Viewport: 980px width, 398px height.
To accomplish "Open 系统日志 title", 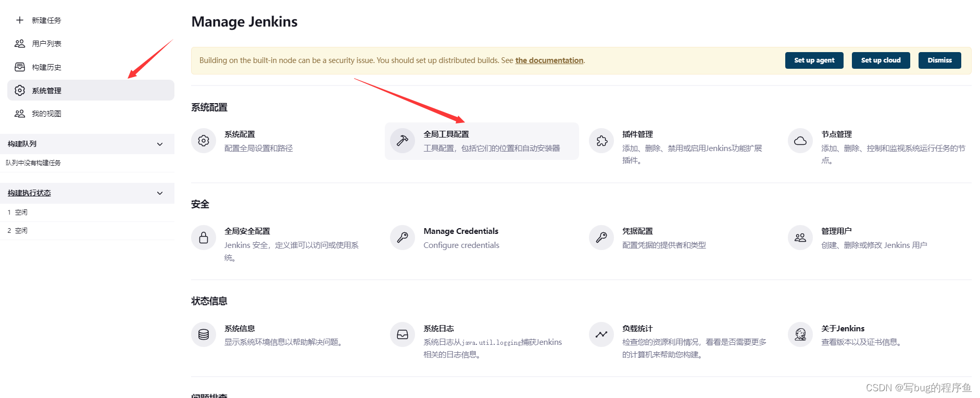I will [x=438, y=329].
